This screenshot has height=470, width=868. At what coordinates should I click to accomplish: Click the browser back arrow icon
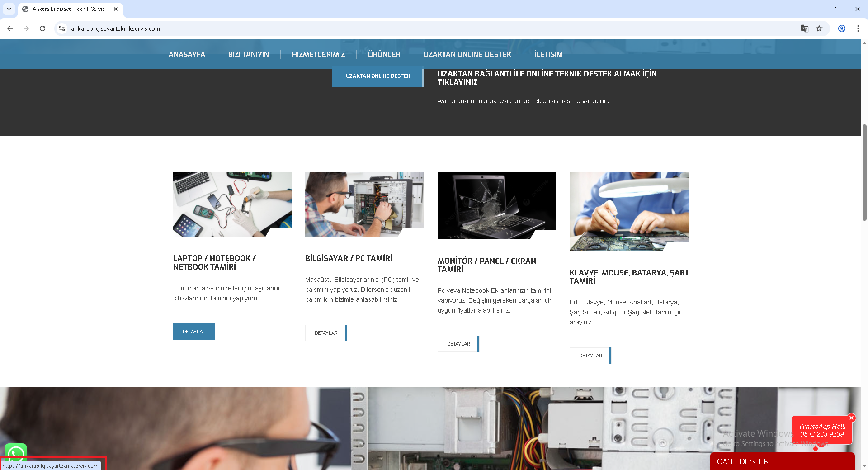(10, 28)
